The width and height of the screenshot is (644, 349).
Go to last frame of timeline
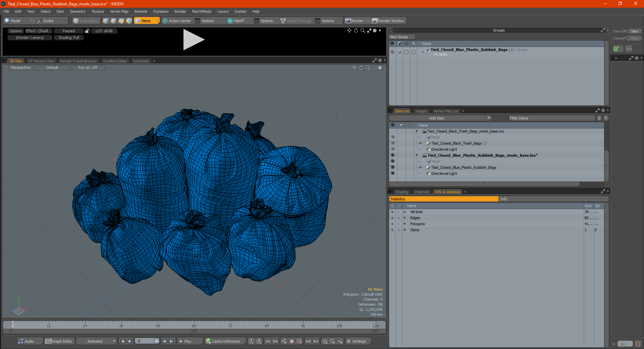(172, 341)
